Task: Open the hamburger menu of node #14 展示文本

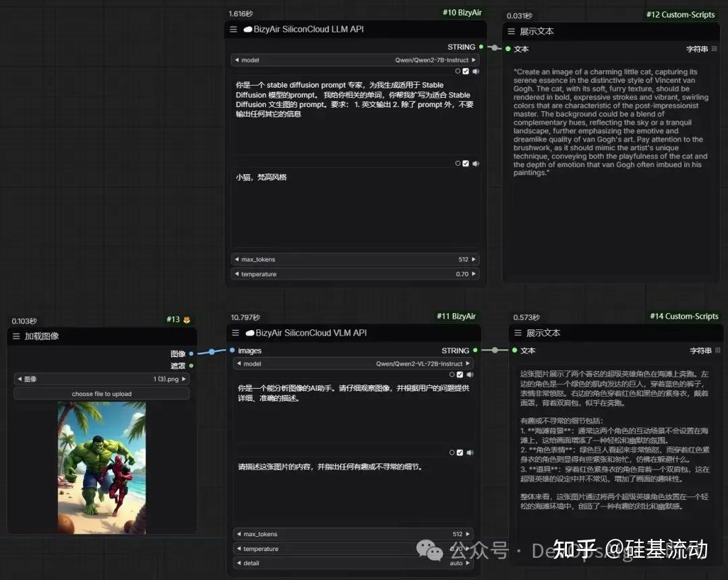Action: [518, 333]
